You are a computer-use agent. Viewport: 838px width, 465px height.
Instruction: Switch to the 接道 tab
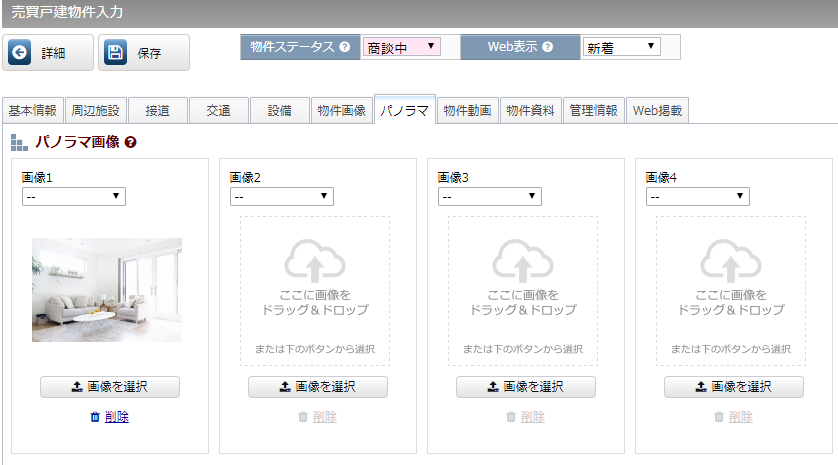click(158, 111)
